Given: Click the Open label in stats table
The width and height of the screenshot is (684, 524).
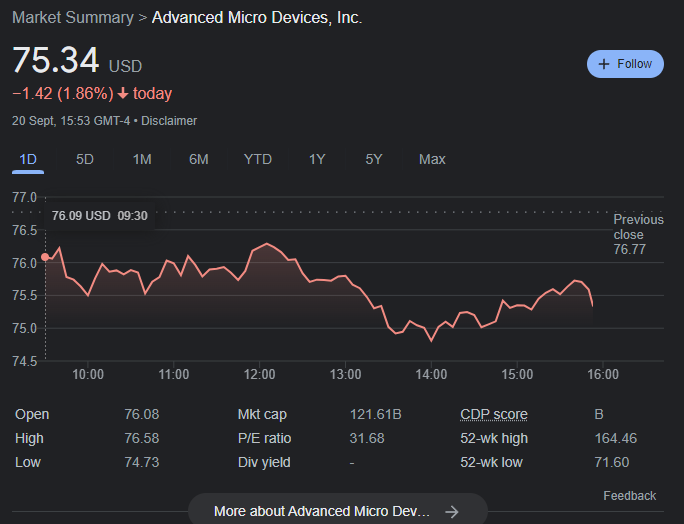Looking at the screenshot, I should (x=32, y=414).
